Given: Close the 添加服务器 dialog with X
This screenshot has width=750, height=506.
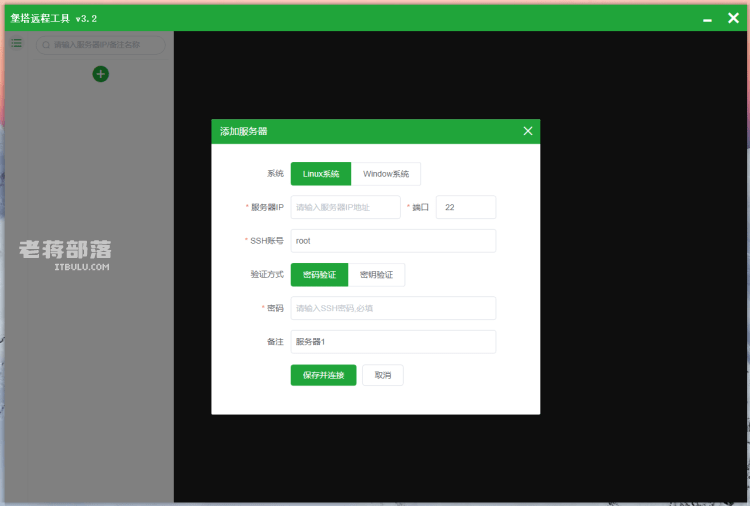Looking at the screenshot, I should tap(528, 131).
